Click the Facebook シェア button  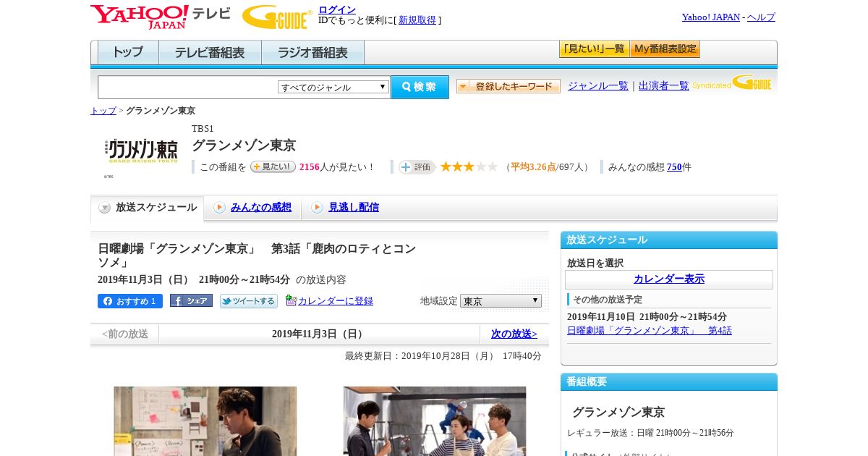click(191, 300)
